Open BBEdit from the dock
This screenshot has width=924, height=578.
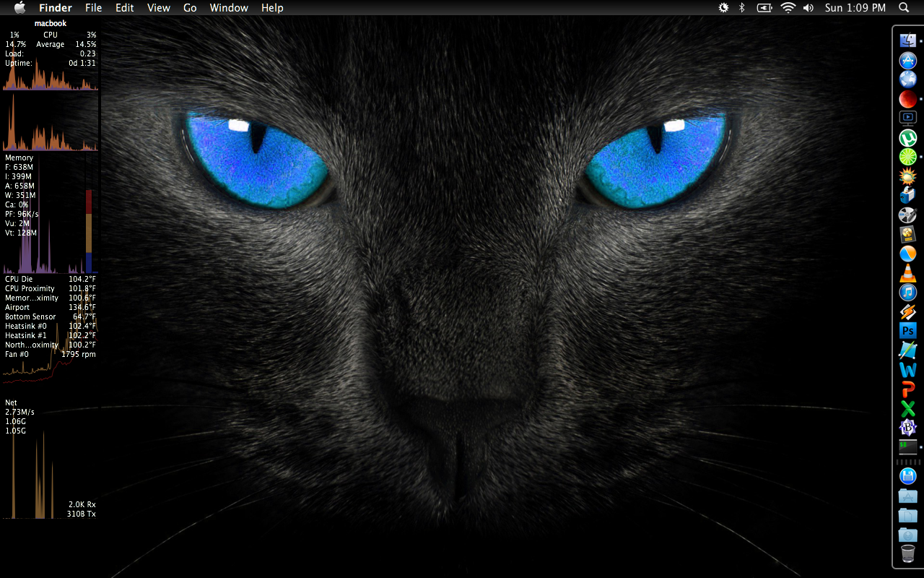(x=907, y=427)
